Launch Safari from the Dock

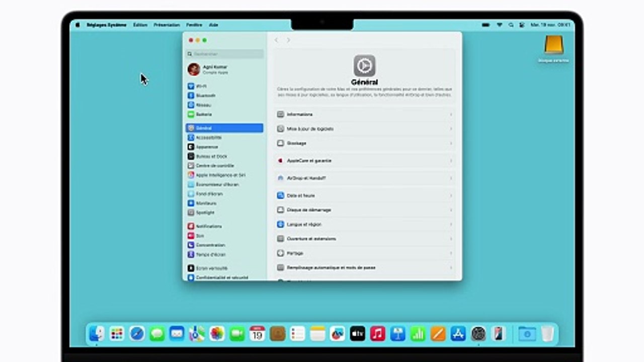coord(137,333)
